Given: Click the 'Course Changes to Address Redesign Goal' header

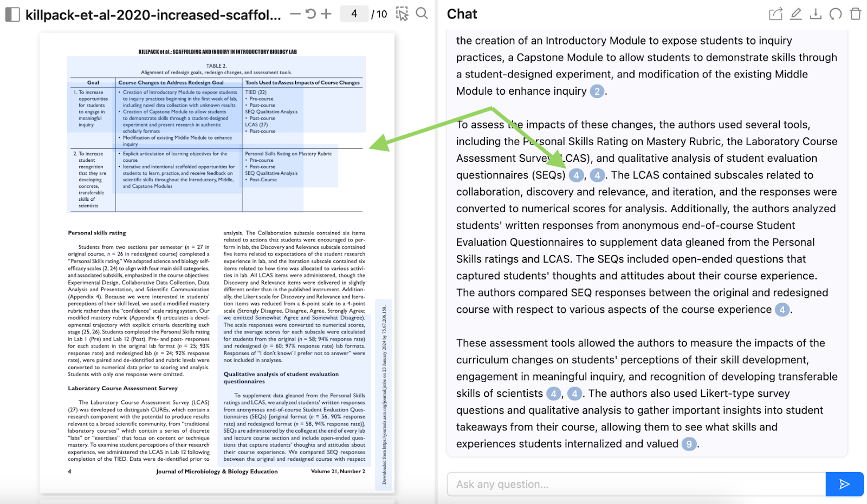Looking at the screenshot, I should pyautogui.click(x=171, y=83).
